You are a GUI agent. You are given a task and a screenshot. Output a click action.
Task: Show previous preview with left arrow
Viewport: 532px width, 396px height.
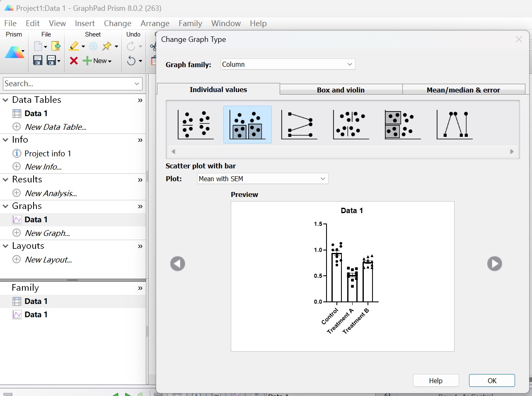[x=178, y=264]
